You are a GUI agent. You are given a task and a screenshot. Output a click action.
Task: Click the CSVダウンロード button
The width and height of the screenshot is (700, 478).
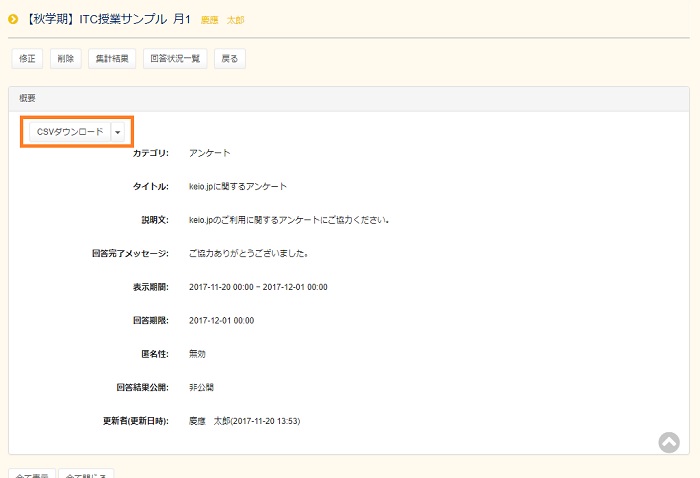(x=70, y=132)
